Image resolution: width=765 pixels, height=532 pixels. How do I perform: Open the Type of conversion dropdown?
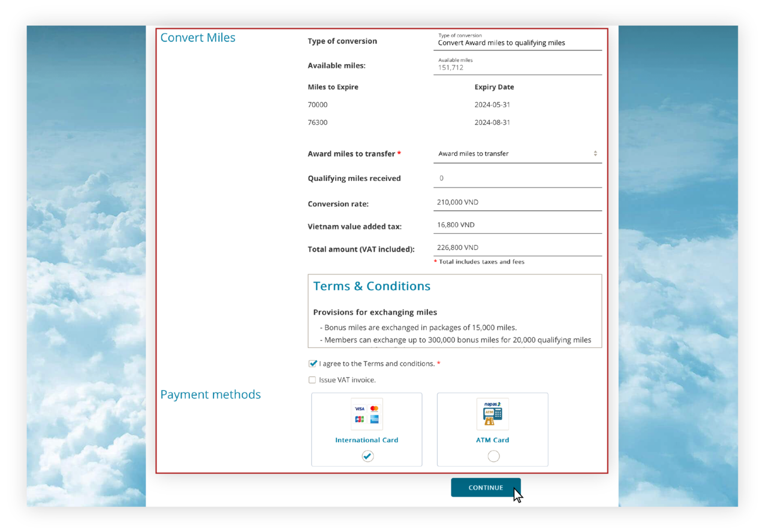[x=517, y=43]
